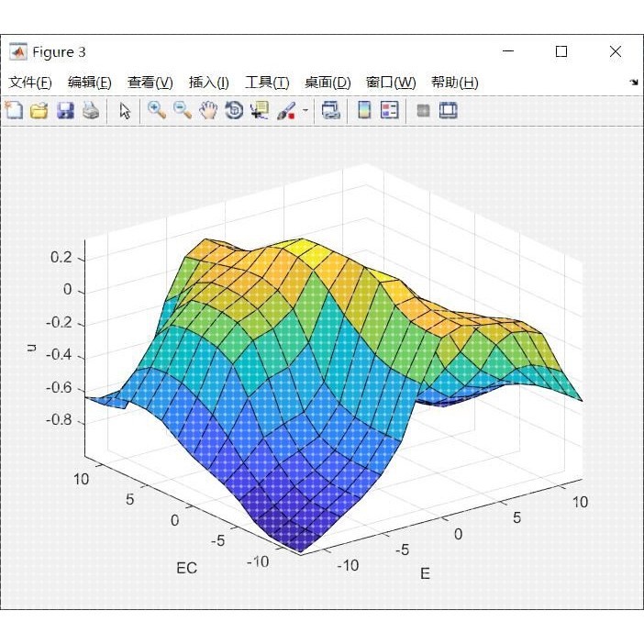This screenshot has height=644, width=644.
Task: Click the Hide Plot Tools icon
Action: pyautogui.click(x=424, y=110)
